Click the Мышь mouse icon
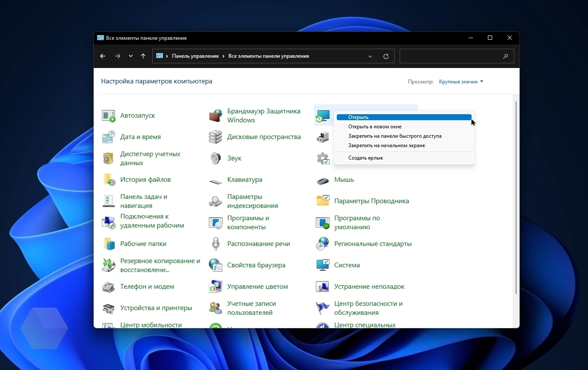 click(323, 181)
